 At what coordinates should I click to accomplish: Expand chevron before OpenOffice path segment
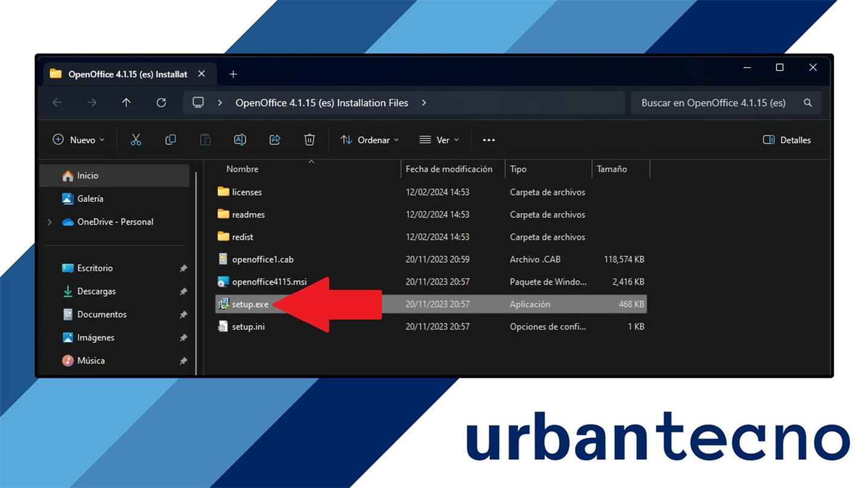(220, 103)
